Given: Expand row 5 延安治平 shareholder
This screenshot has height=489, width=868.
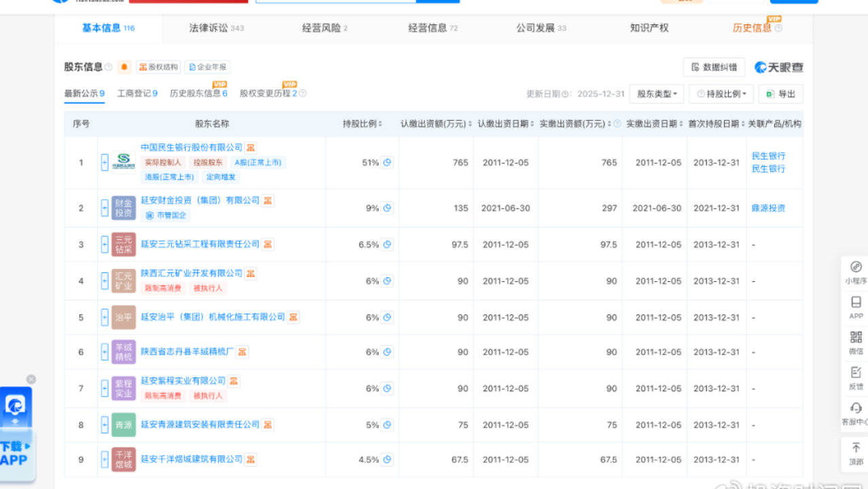Looking at the screenshot, I should [105, 317].
